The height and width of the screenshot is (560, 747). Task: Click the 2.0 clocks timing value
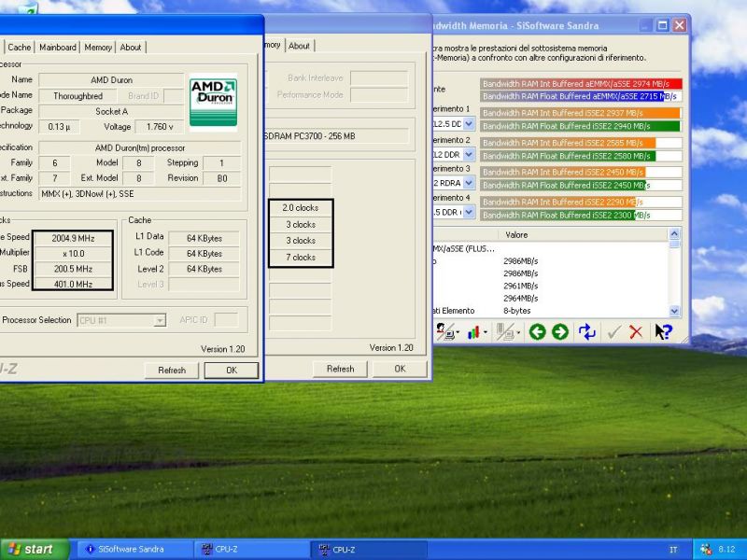point(300,207)
